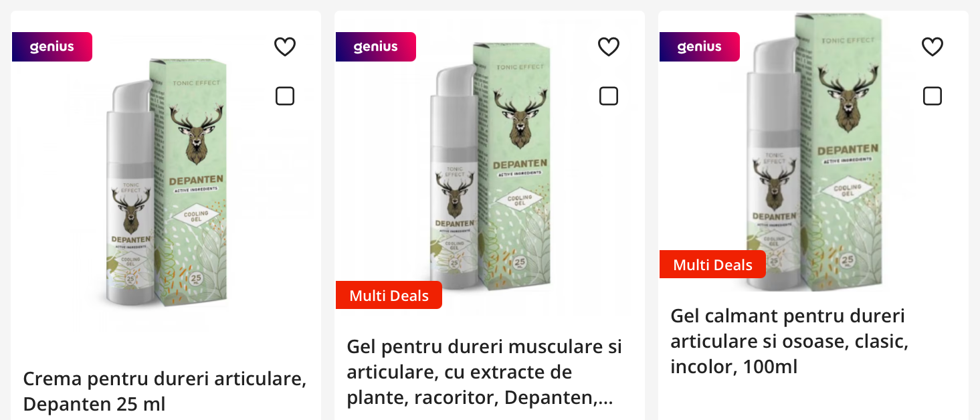Click genius badge on Crema pentru dureri card
The width and height of the screenshot is (980, 420).
pos(52,47)
